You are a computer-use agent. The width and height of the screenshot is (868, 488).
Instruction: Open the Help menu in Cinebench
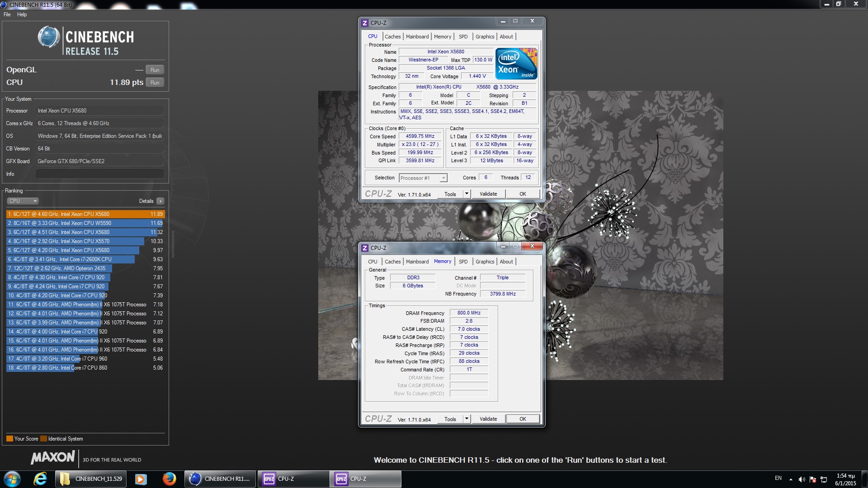click(22, 14)
